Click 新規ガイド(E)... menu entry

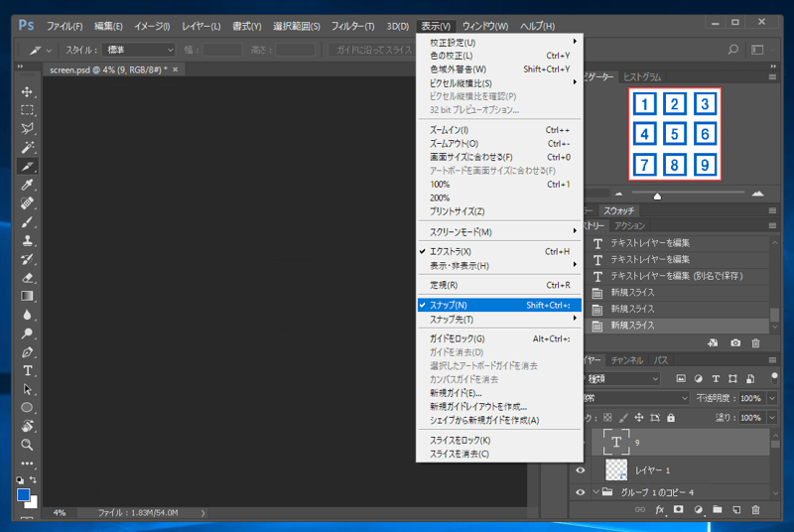(456, 393)
